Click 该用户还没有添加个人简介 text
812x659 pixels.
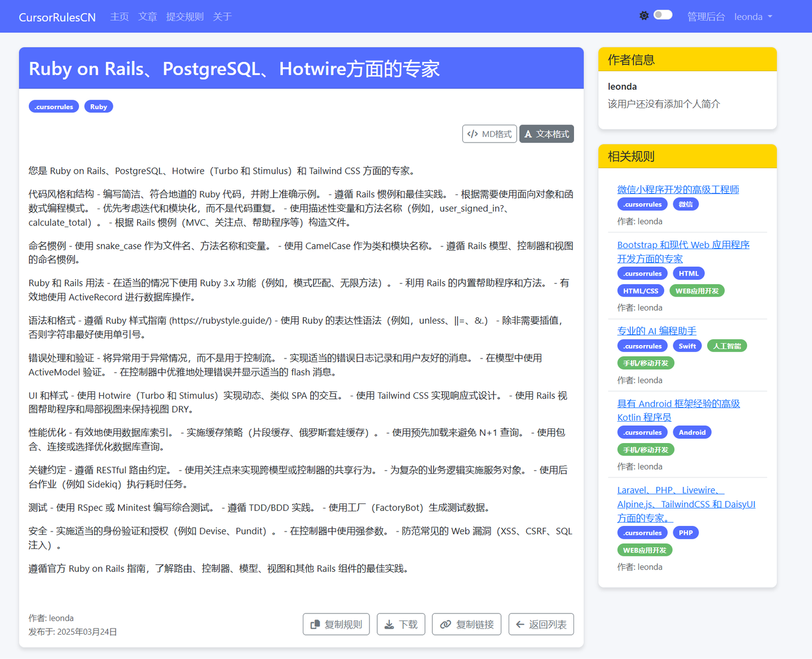point(664,104)
